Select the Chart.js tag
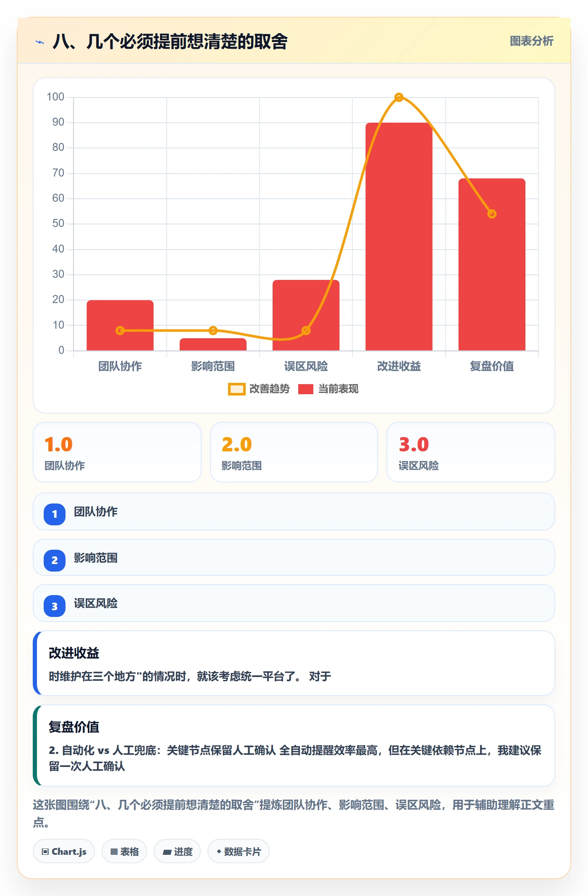 click(64, 851)
